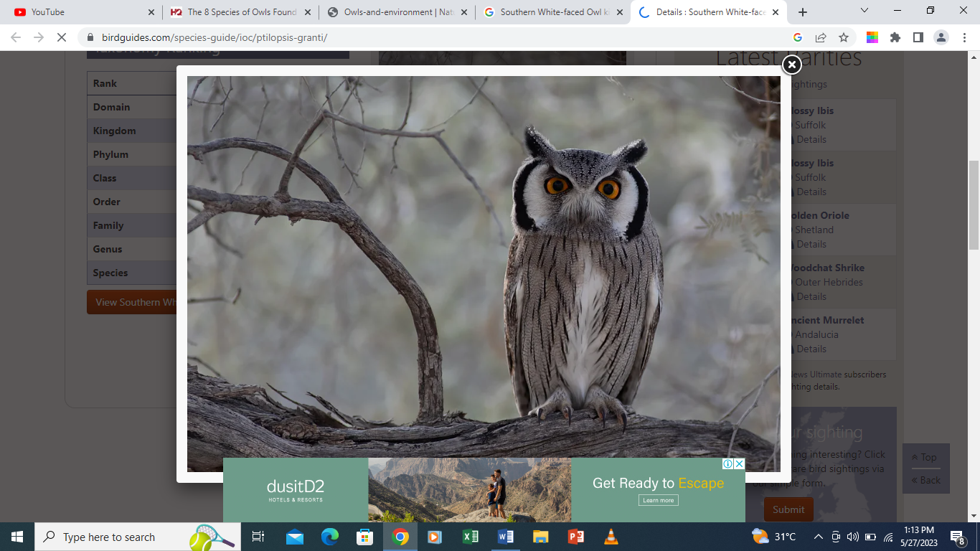The height and width of the screenshot is (551, 980).
Task: Launch Excel from the taskbar
Action: [x=471, y=537]
